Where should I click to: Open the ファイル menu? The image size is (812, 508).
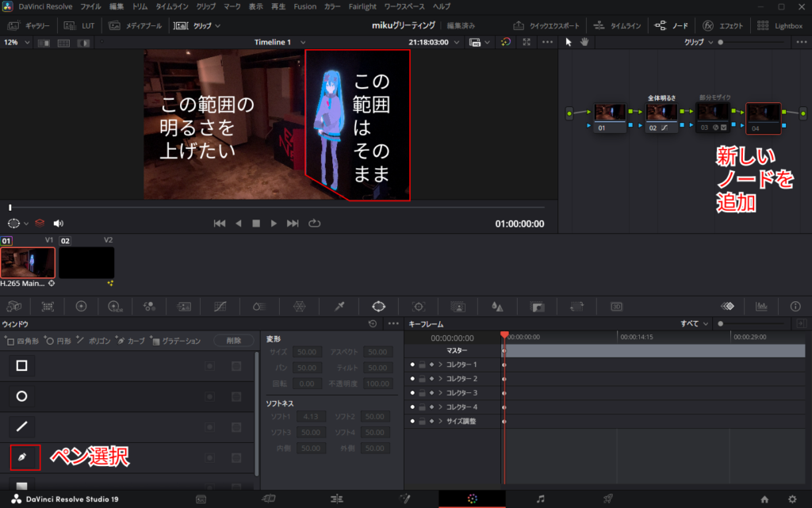pos(90,6)
